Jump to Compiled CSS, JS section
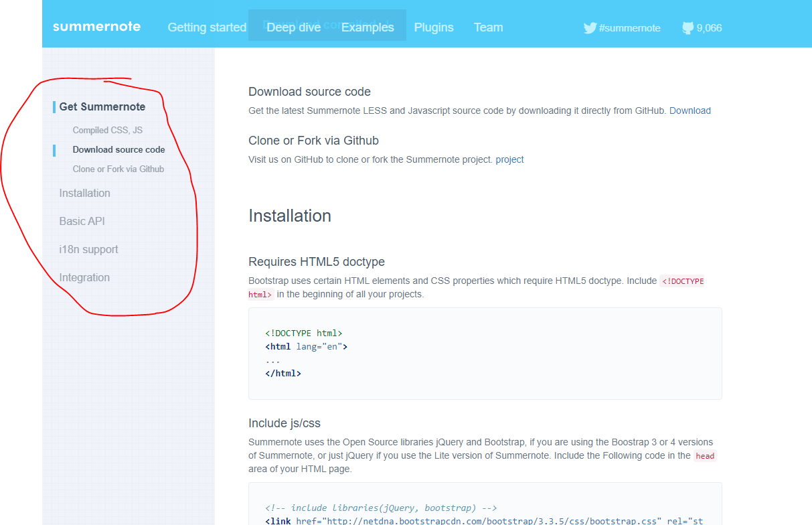The image size is (812, 525). (108, 131)
